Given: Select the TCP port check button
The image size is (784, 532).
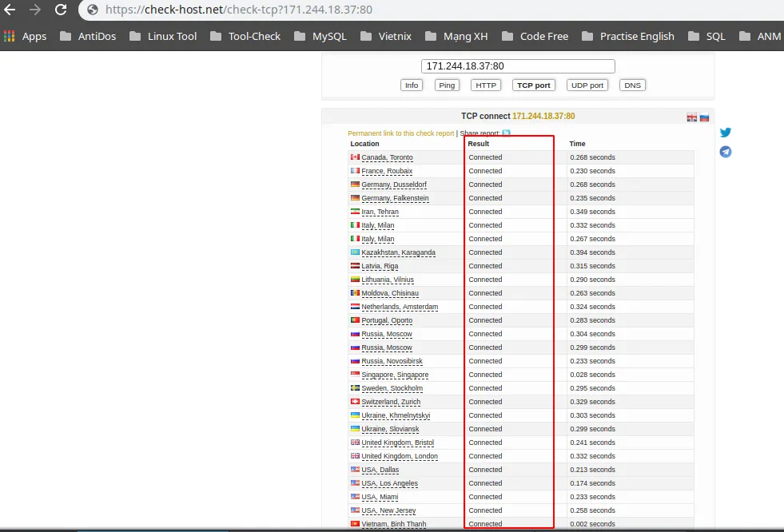Looking at the screenshot, I should (533, 85).
